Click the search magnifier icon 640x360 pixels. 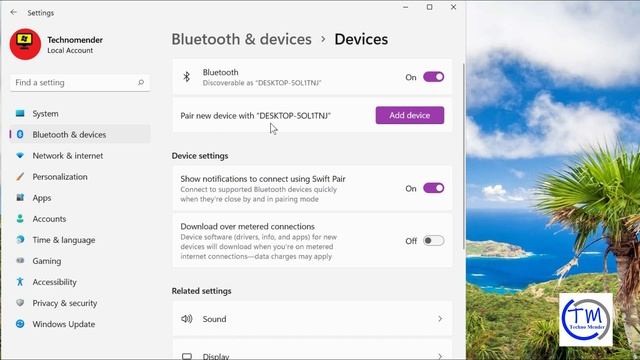141,82
